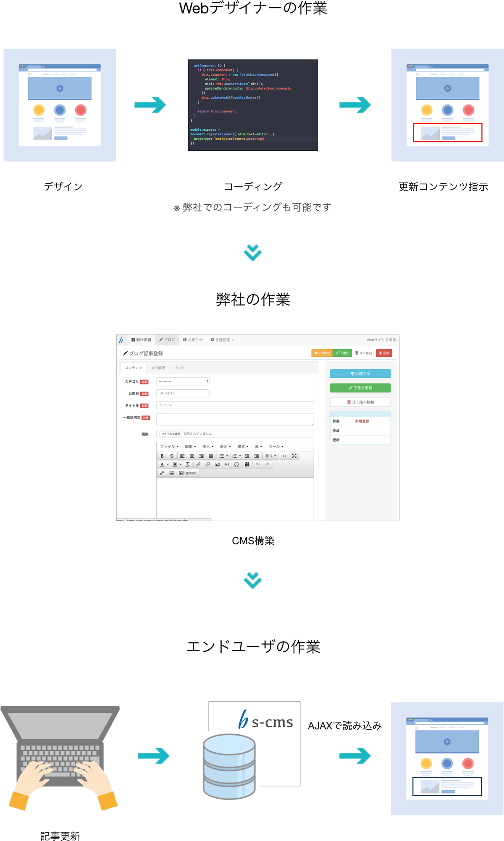504x841 pixels.
Task: Expand the 各種設定 menu
Action: [222, 340]
